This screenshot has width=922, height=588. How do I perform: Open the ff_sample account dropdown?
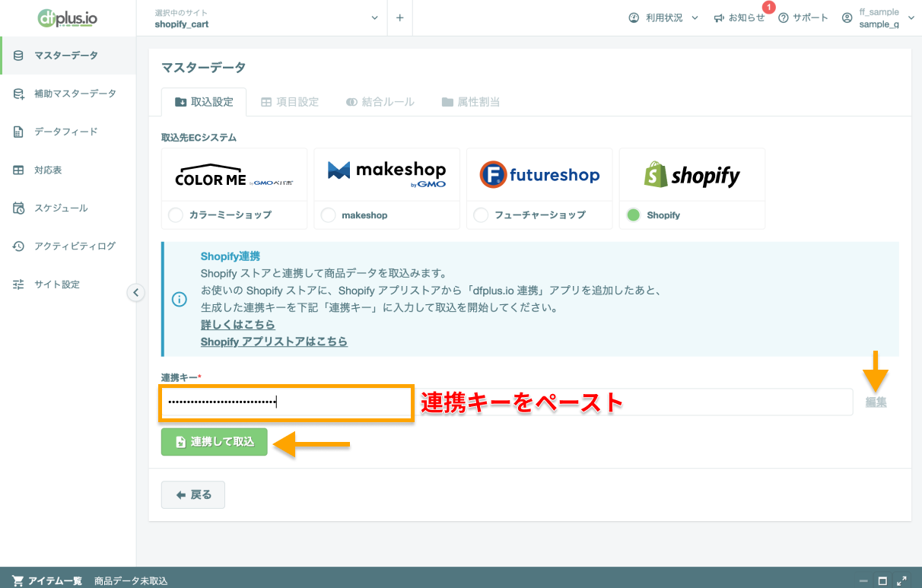tap(879, 18)
